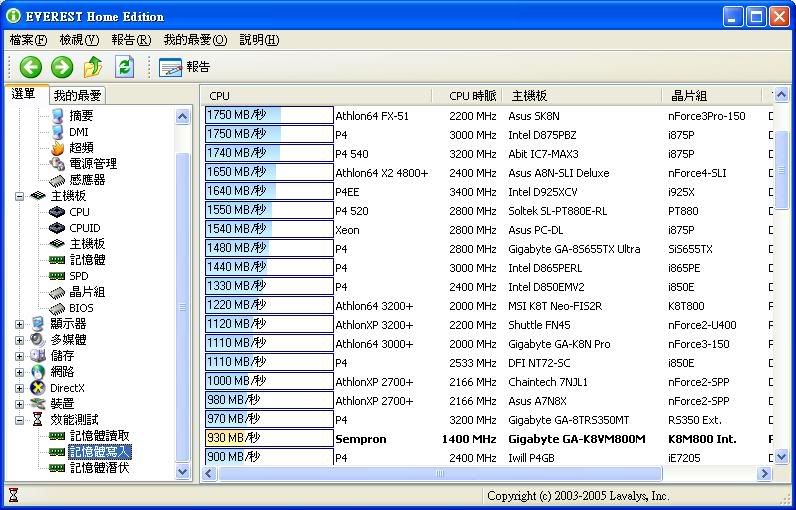Open the 檢視(V) menu

tap(79, 40)
